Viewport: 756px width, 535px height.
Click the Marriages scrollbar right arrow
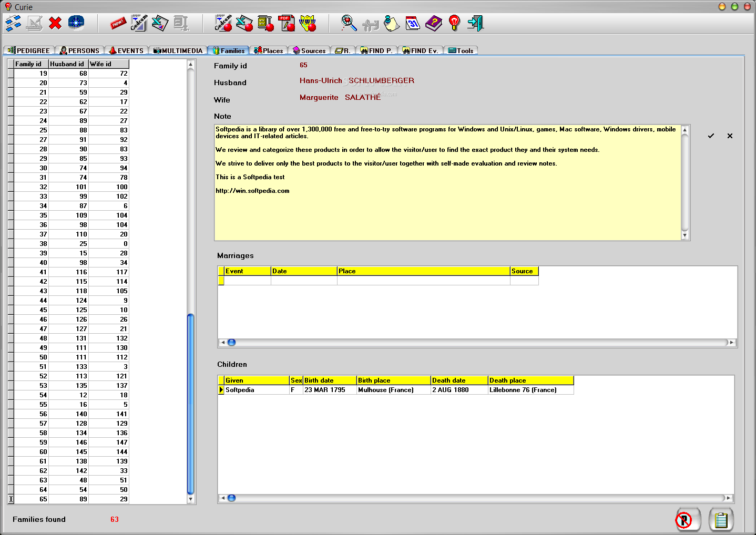click(731, 343)
